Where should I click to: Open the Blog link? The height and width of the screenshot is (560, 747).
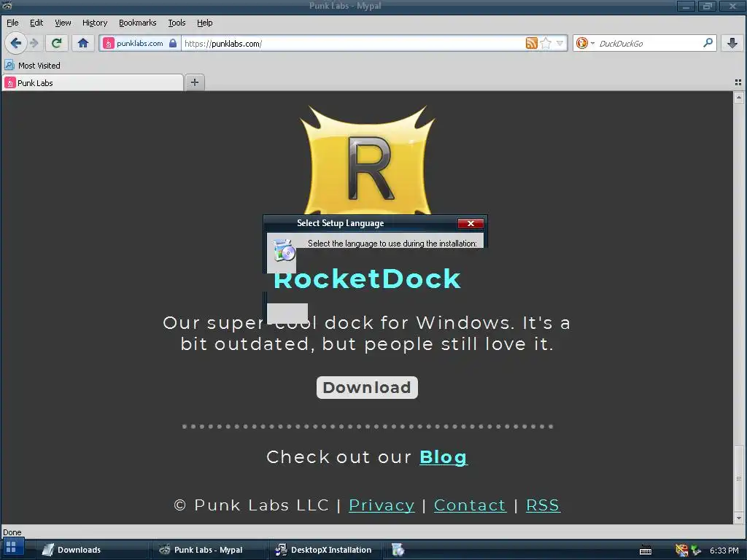(444, 457)
